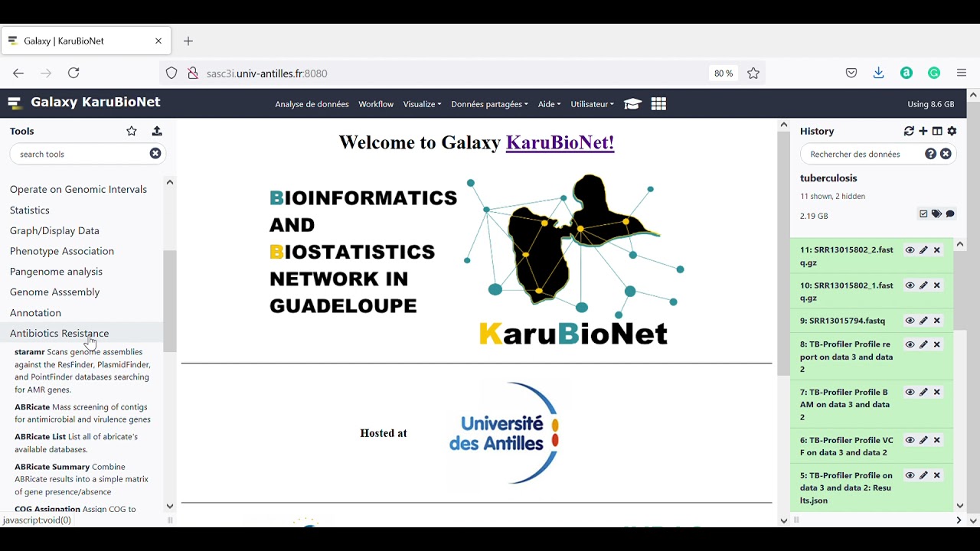Viewport: 980px width, 551px height.
Task: Open the graduation cap tutorial icon
Action: pyautogui.click(x=632, y=104)
